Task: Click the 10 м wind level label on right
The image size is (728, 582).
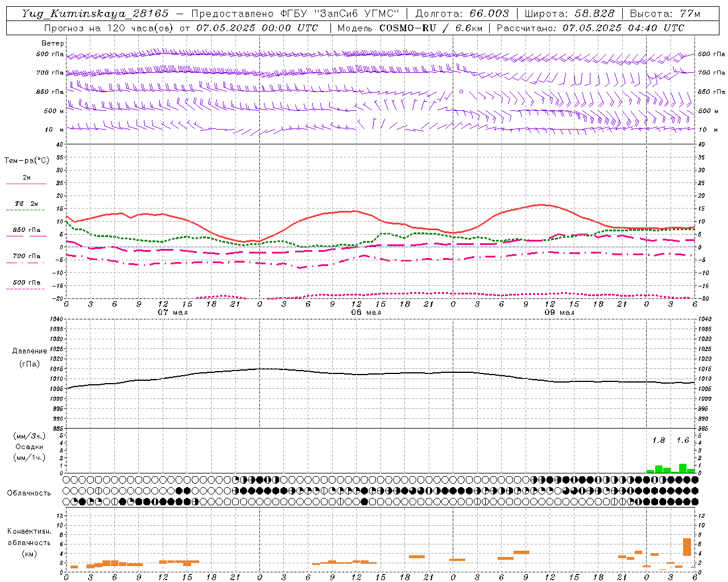Action: (x=708, y=130)
